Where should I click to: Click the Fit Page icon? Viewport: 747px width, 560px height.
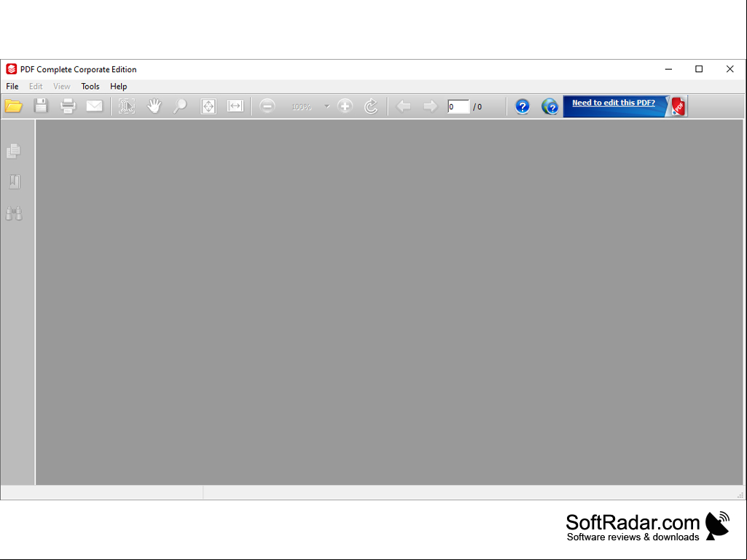click(x=208, y=106)
